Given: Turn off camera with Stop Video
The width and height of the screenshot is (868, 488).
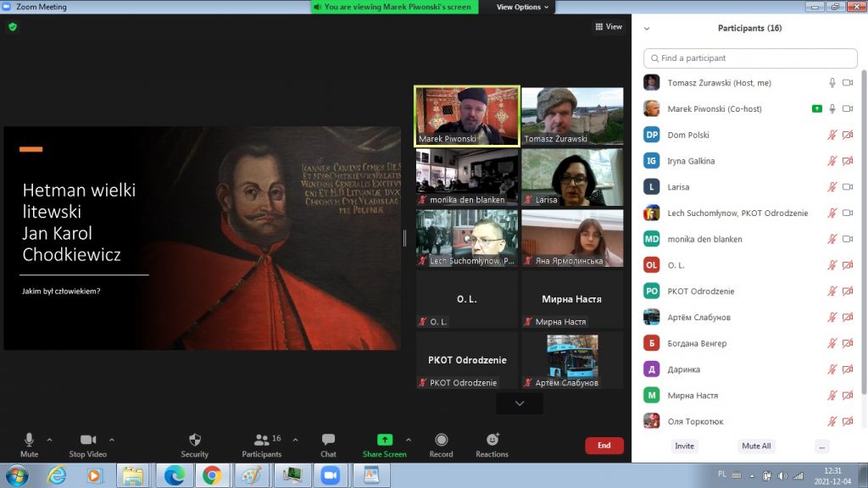Looking at the screenshot, I should pyautogui.click(x=88, y=441).
